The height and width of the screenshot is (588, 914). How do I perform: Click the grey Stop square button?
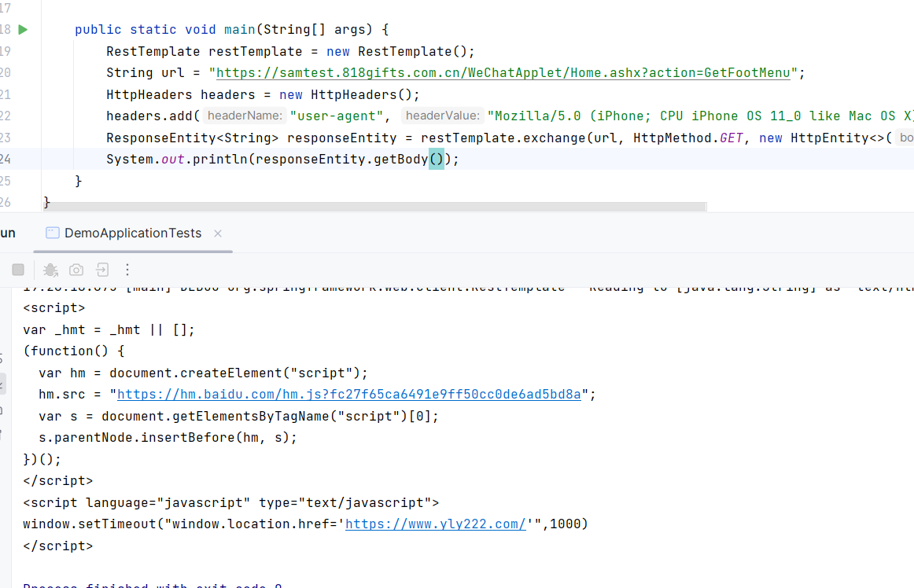pyautogui.click(x=18, y=269)
